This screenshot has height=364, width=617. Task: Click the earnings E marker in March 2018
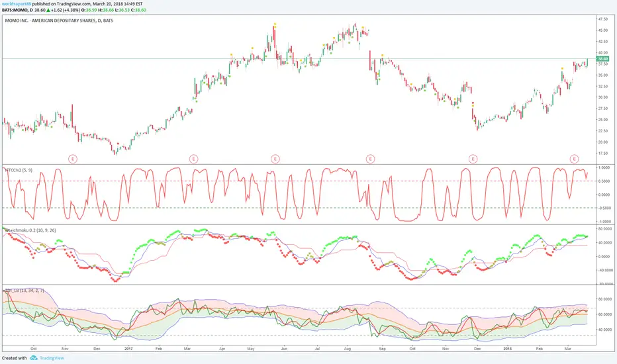pos(574,159)
